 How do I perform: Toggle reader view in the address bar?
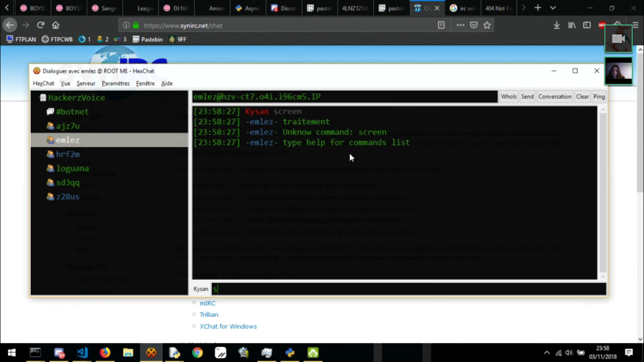click(x=441, y=25)
